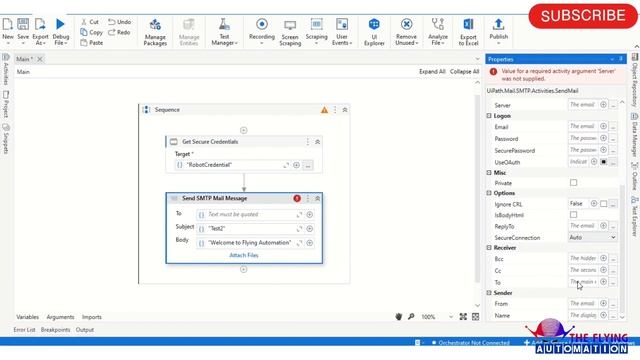The image size is (640, 360).
Task: Launch Screen Scraping
Action: 290,31
